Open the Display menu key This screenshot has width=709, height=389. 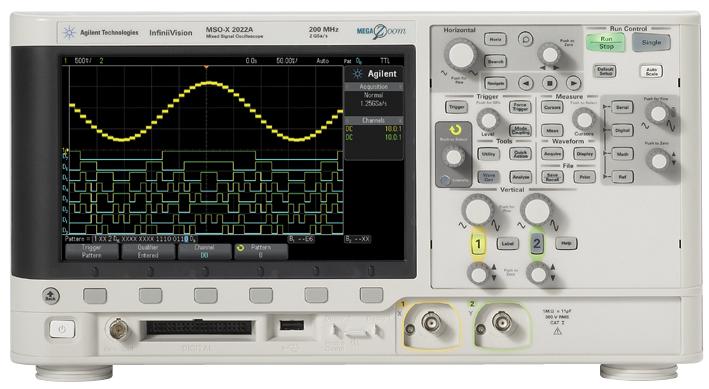click(x=585, y=154)
